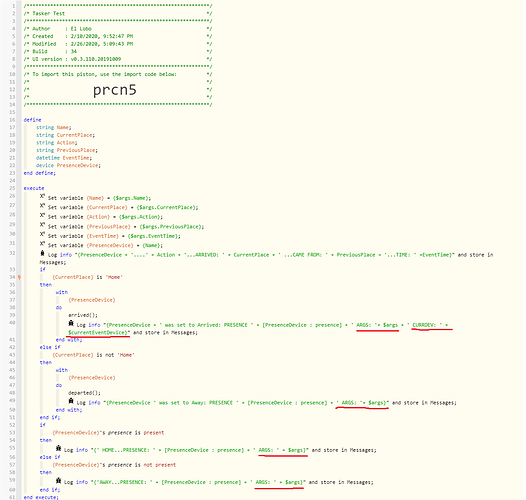Click the condition presence is not present

point(114,465)
